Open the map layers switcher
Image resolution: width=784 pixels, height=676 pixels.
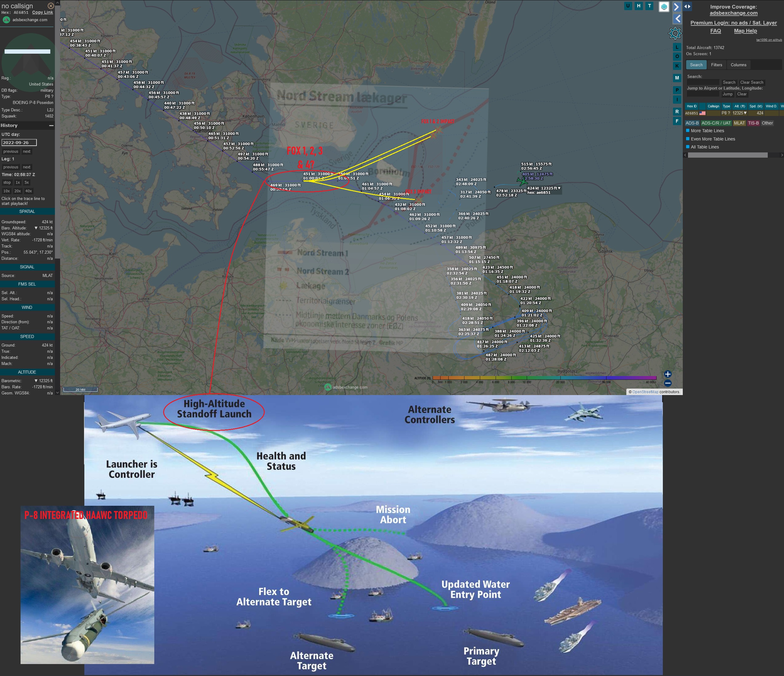click(664, 7)
